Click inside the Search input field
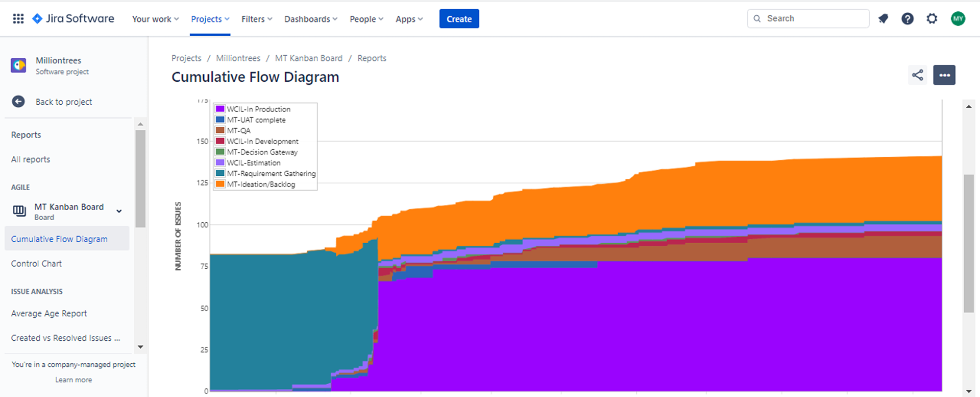980x397 pixels. [808, 18]
